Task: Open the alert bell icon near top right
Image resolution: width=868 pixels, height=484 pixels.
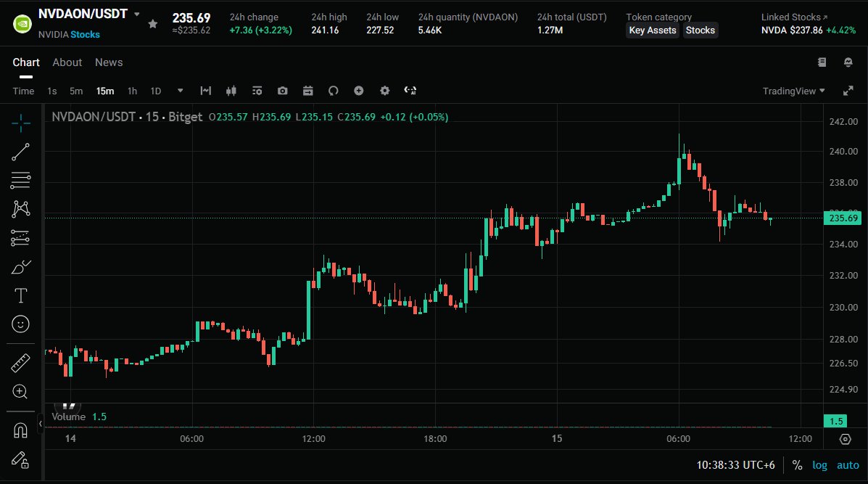Action: (x=848, y=62)
